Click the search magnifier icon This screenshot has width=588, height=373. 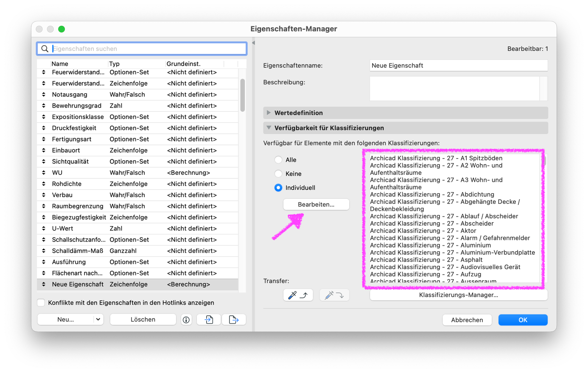click(x=45, y=49)
